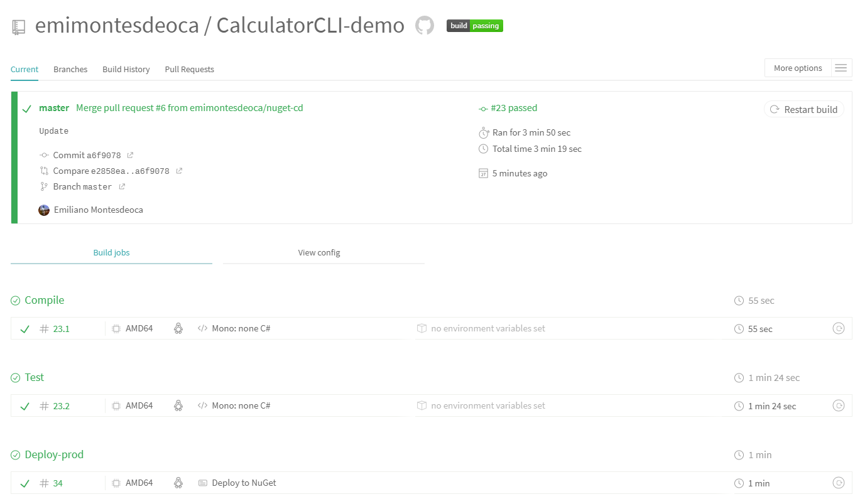Restart job 23.2 with its restart icon
This screenshot has width=860, height=504.
pos(838,405)
